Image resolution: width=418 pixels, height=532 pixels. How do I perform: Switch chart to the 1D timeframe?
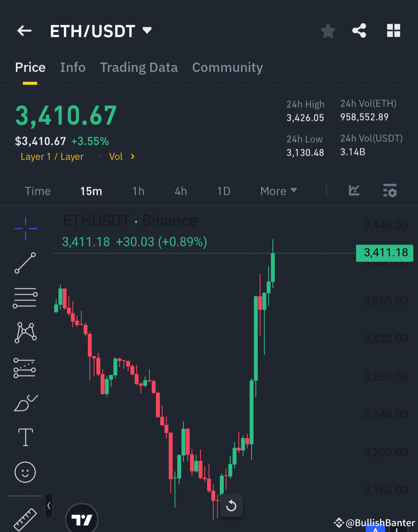223,191
